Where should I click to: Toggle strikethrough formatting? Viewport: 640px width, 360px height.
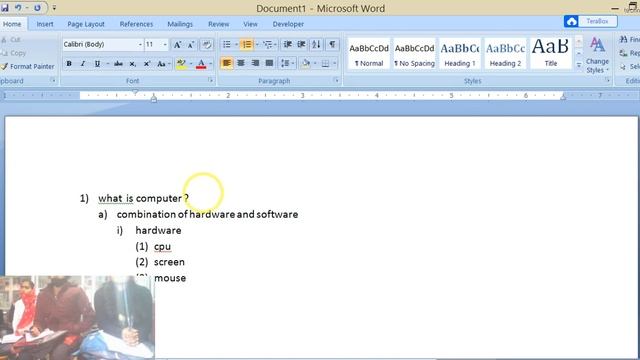(118, 64)
